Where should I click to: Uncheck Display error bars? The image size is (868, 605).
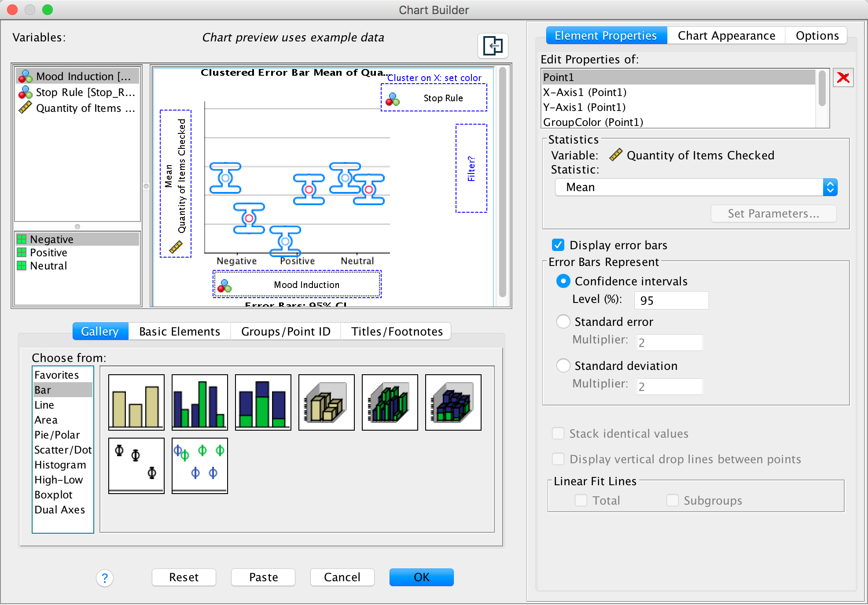(x=558, y=245)
